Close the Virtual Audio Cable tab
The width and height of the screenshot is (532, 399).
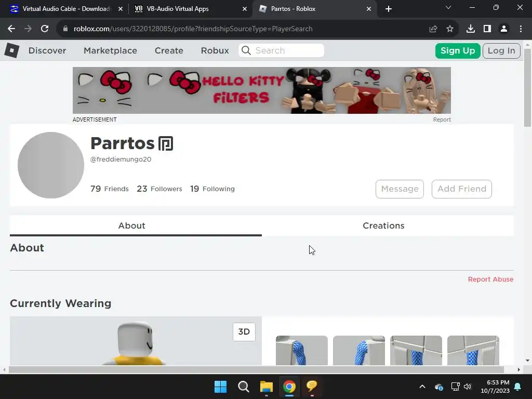pyautogui.click(x=121, y=9)
